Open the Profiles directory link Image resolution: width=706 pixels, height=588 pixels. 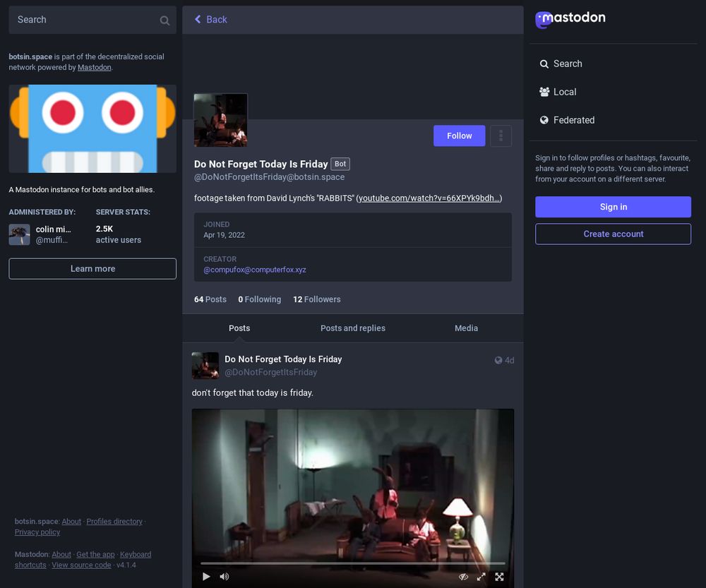point(114,522)
